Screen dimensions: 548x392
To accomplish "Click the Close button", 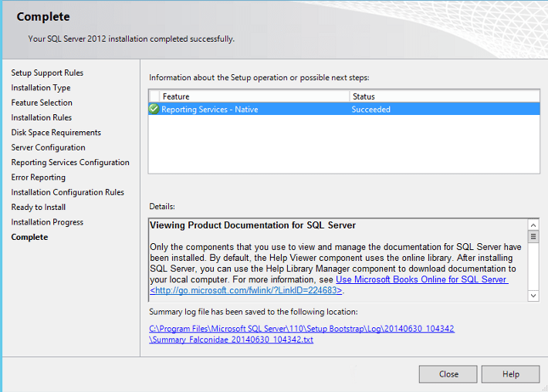I will click(448, 374).
